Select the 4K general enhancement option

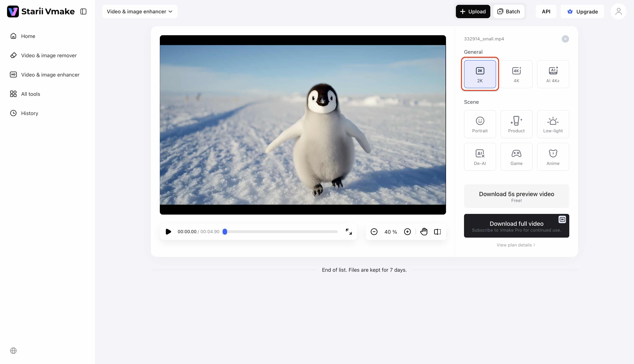(516, 74)
